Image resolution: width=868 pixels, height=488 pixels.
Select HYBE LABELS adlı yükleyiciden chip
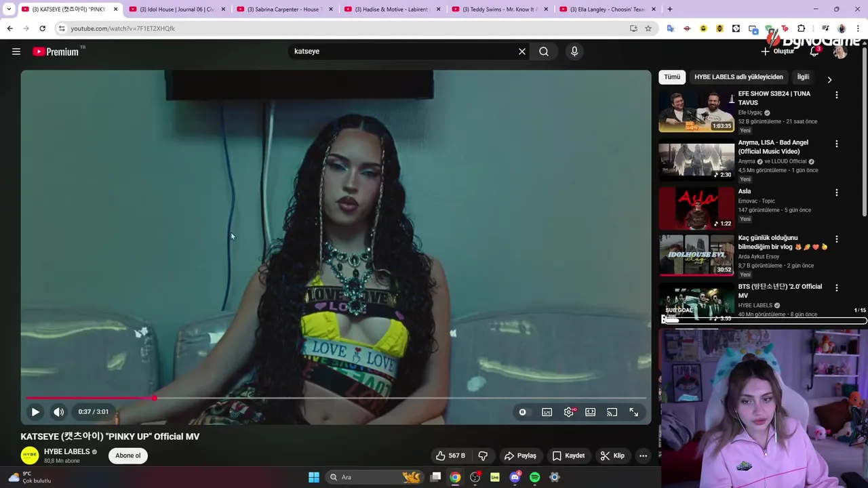[738, 77]
